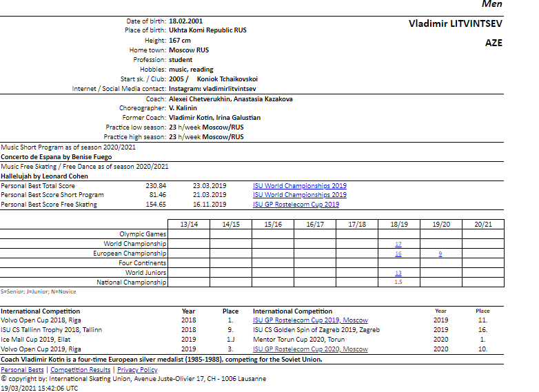The image size is (539, 392).
Task: Click the 13/14 season column header
Action: click(188, 224)
